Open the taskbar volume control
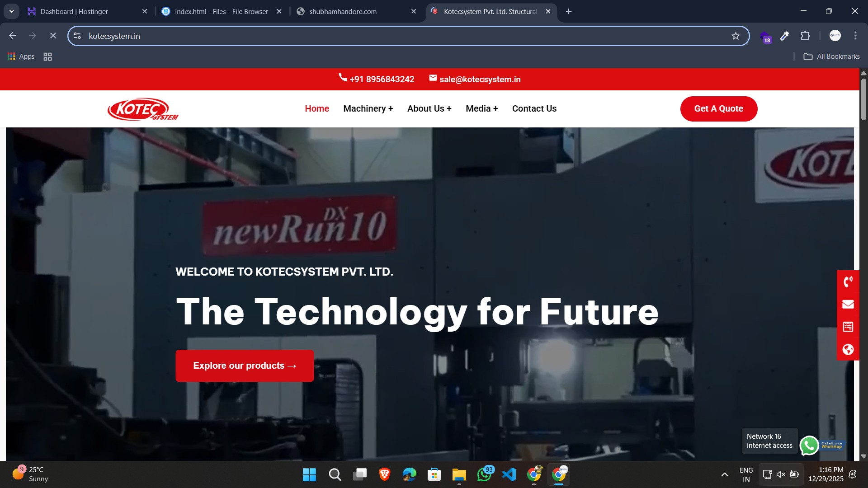The width and height of the screenshot is (868, 488). 781,474
